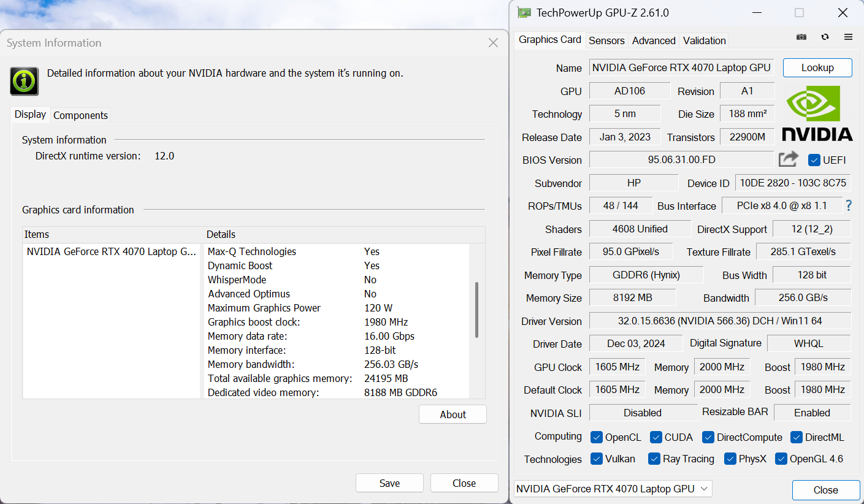Switch to the Validation tab
Image resolution: width=864 pixels, height=504 pixels.
pos(705,40)
